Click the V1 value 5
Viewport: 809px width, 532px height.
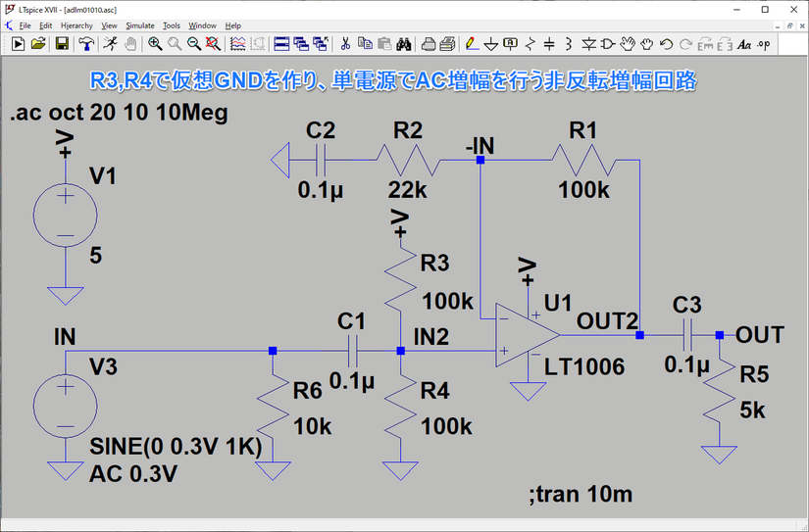(x=95, y=256)
